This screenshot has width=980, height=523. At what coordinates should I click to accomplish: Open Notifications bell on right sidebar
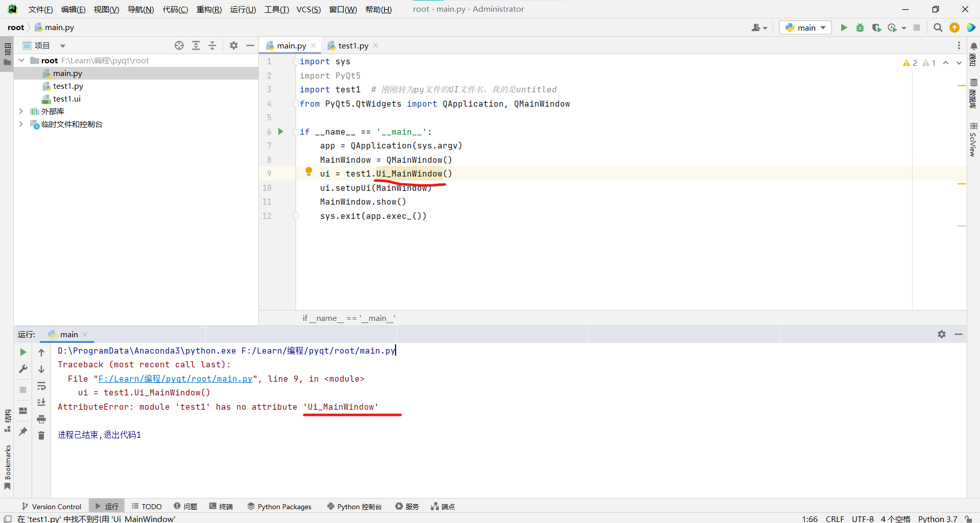click(x=973, y=47)
